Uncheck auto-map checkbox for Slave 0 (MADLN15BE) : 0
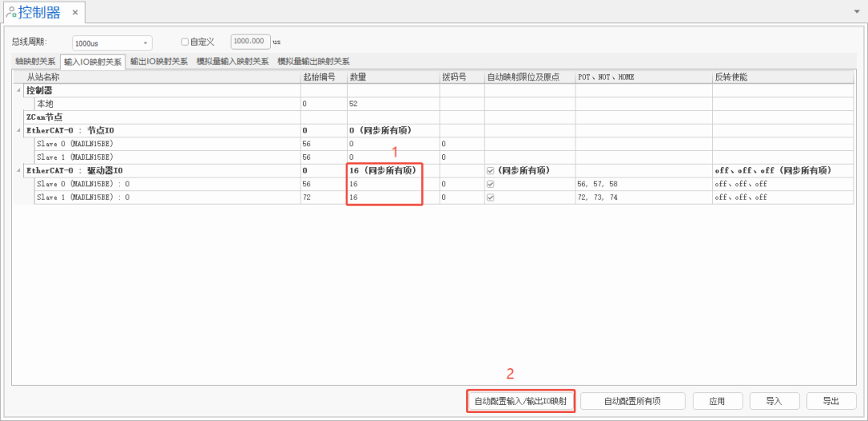 click(x=490, y=184)
